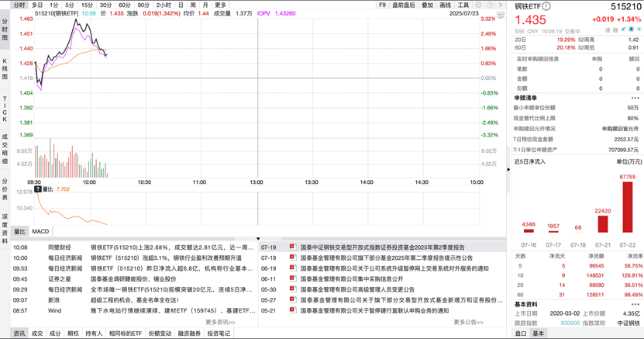Click 更多公告>> link under announcements
644x339 pixels.
(468, 322)
